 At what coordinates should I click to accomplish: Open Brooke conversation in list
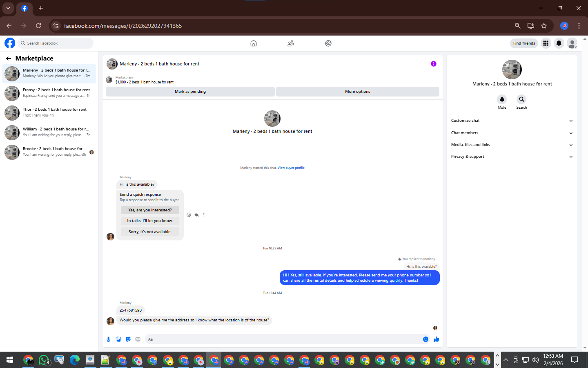coord(49,152)
